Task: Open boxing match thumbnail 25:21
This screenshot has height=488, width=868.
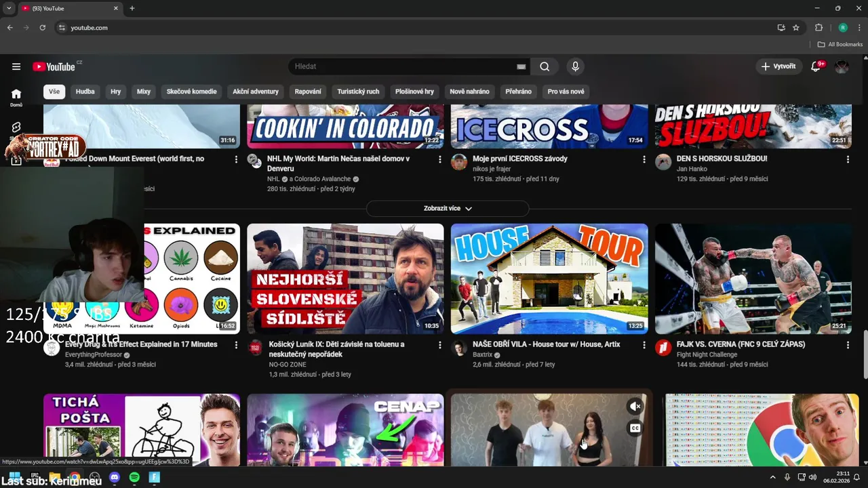Action: (x=753, y=279)
